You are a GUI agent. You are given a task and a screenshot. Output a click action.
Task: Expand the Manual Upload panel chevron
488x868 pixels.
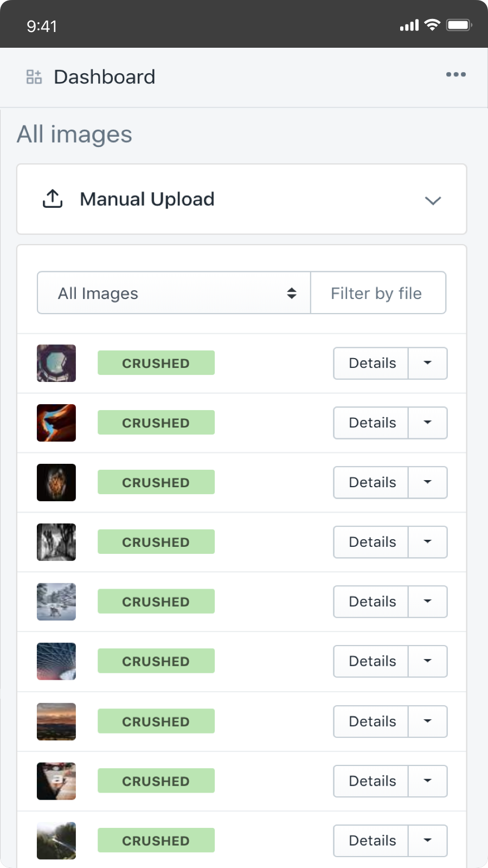click(x=433, y=200)
